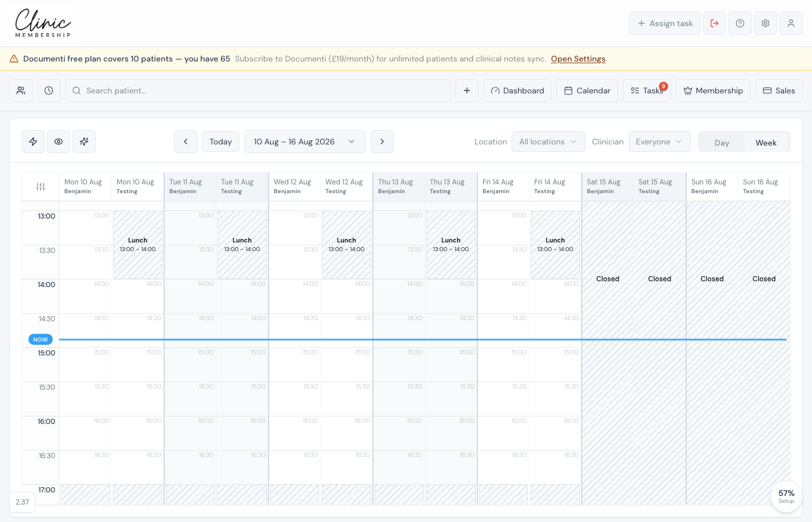Screen dimensions: 812x522
Task: Switch to Week view
Action: (766, 143)
